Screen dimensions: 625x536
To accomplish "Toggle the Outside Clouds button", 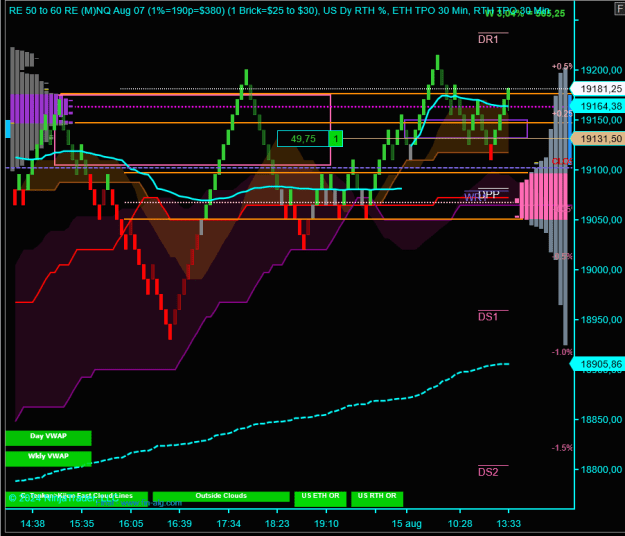I will click(x=221, y=497).
